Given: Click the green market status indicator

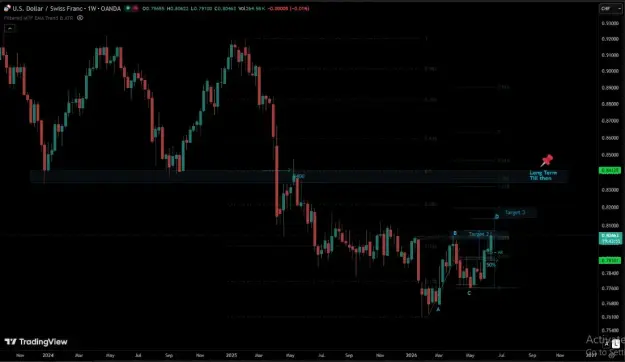Looking at the screenshot, I should pos(128,8).
